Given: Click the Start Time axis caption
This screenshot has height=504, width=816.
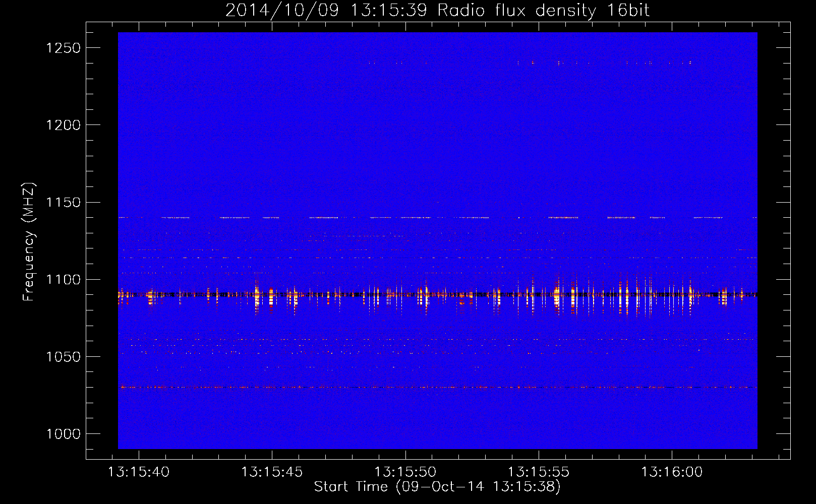Looking at the screenshot, I should pos(437,487).
